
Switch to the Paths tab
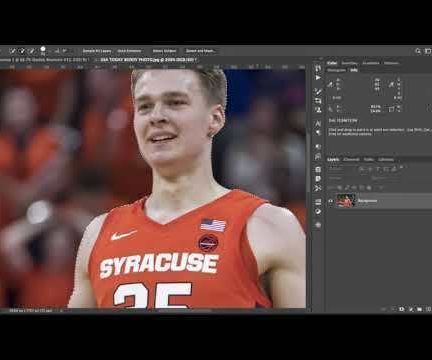coord(368,160)
